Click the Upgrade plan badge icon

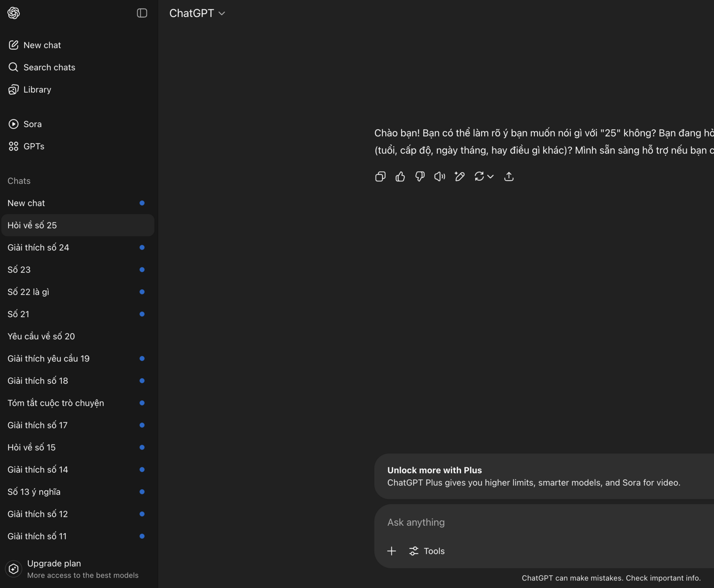14,569
